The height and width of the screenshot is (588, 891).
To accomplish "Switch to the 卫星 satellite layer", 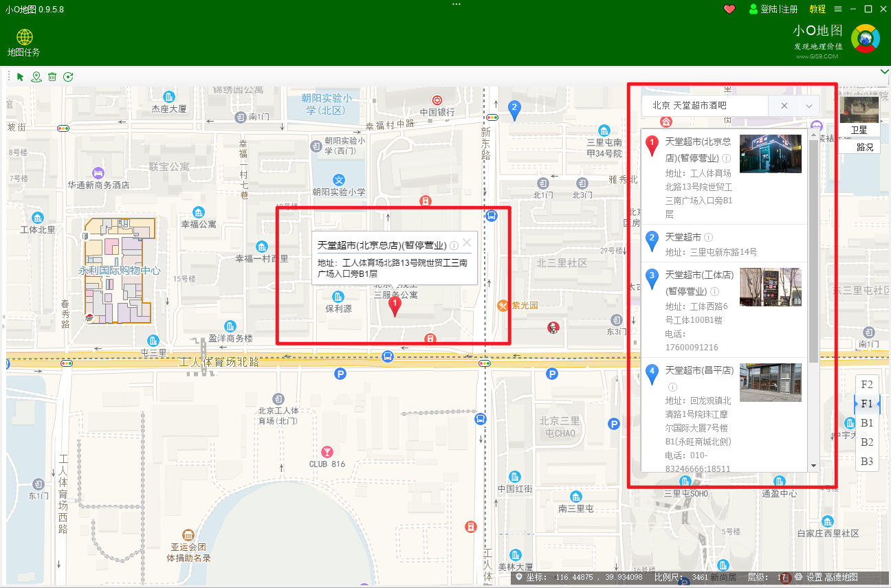I will point(859,115).
